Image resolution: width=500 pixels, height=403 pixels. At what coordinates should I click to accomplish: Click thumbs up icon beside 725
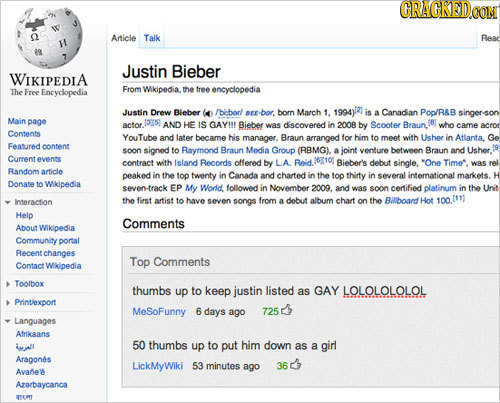pos(287,310)
